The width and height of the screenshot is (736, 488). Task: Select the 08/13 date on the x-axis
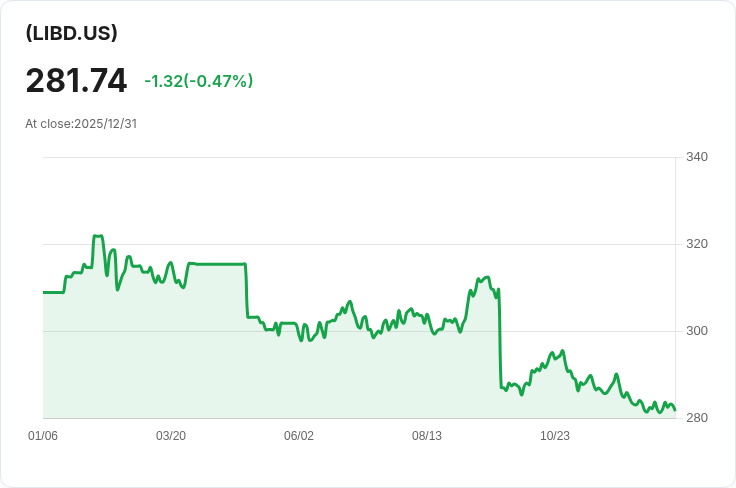click(x=427, y=436)
